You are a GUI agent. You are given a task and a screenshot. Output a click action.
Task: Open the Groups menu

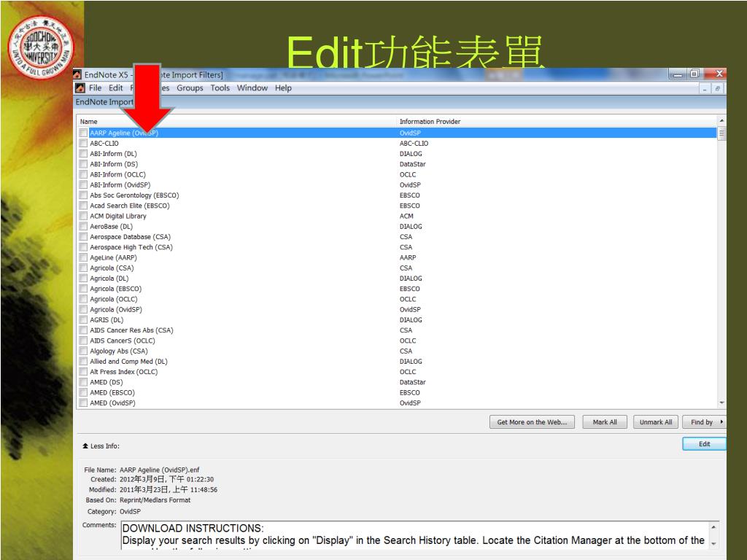(190, 88)
